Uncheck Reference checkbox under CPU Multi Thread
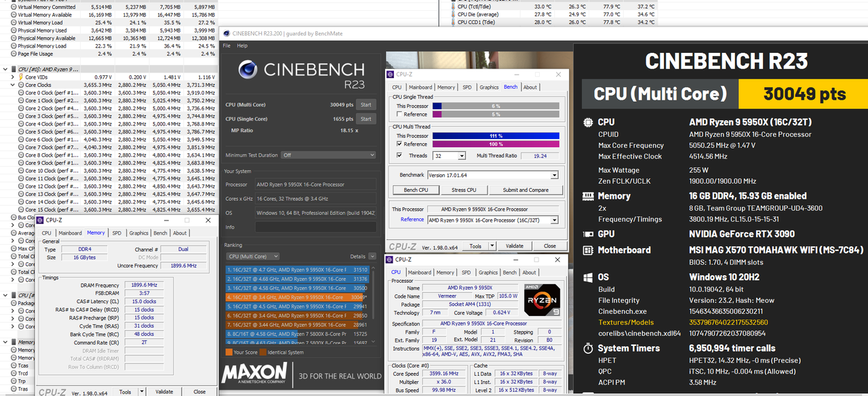This screenshot has width=868, height=396. (399, 144)
